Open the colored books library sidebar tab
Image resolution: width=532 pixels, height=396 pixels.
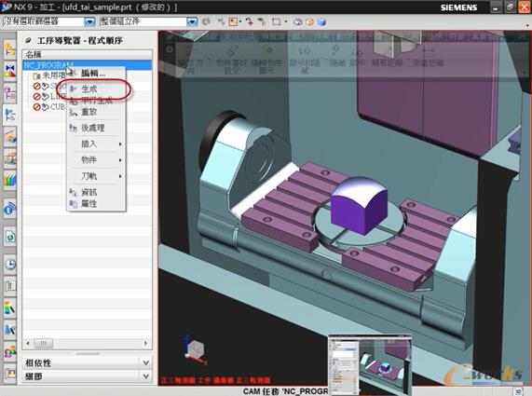tap(9, 180)
